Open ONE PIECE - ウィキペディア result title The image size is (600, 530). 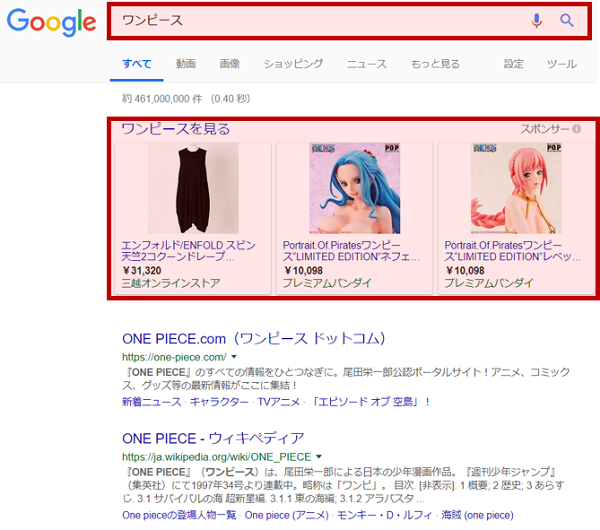click(x=213, y=439)
